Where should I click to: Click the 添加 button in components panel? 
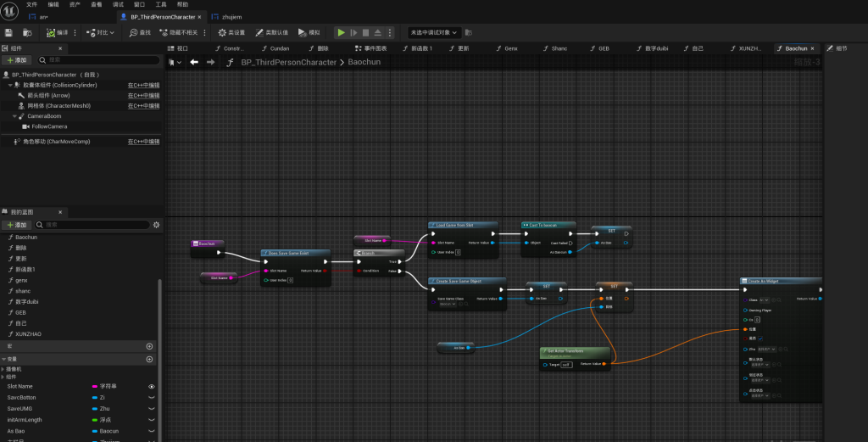pyautogui.click(x=17, y=60)
